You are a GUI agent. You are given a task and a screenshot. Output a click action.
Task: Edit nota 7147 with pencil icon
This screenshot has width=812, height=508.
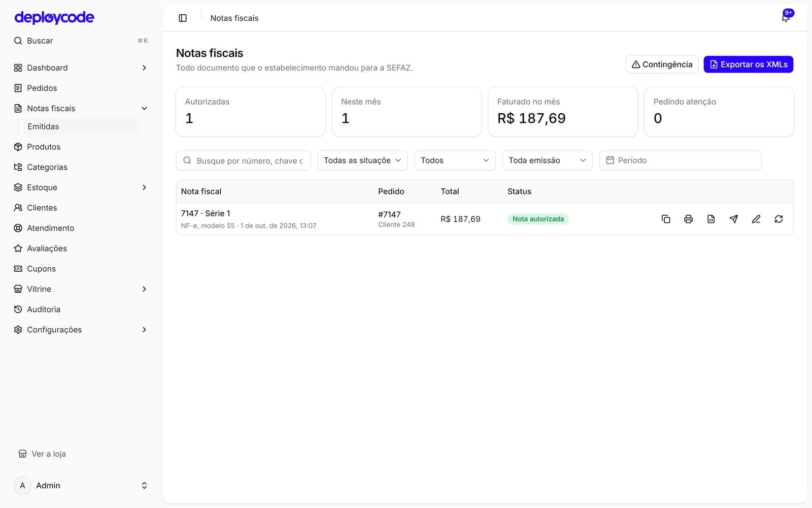tap(756, 219)
